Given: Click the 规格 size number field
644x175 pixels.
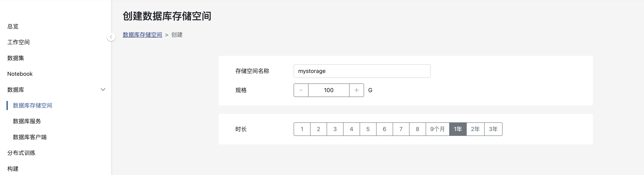Looking at the screenshot, I should pyautogui.click(x=328, y=90).
